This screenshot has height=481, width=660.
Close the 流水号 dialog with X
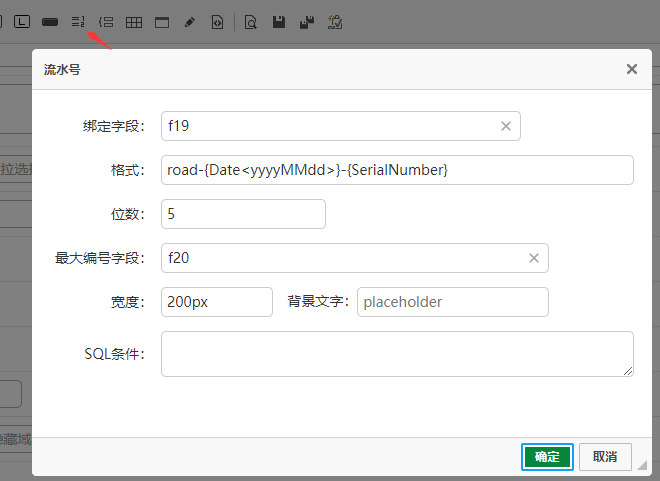(632, 69)
